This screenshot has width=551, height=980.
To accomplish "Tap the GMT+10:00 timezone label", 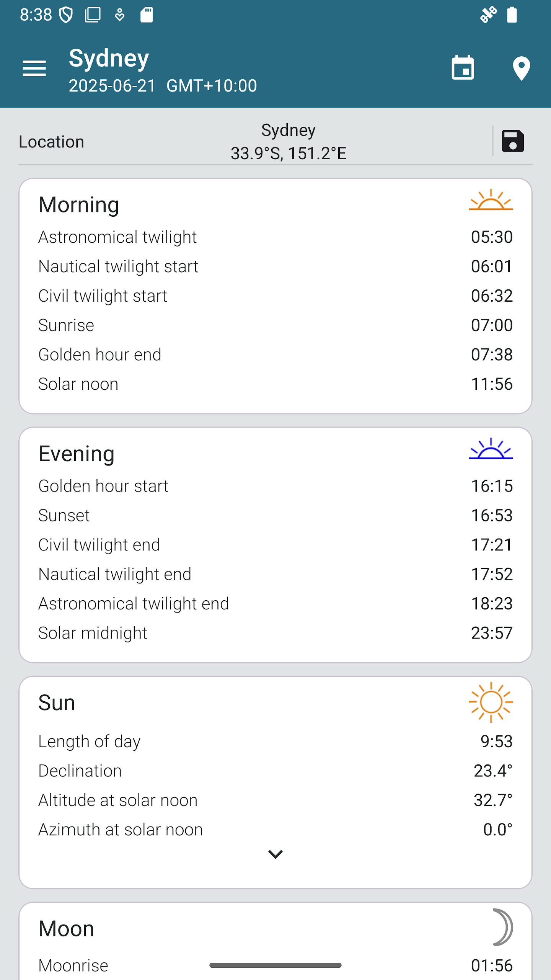I will tap(212, 86).
